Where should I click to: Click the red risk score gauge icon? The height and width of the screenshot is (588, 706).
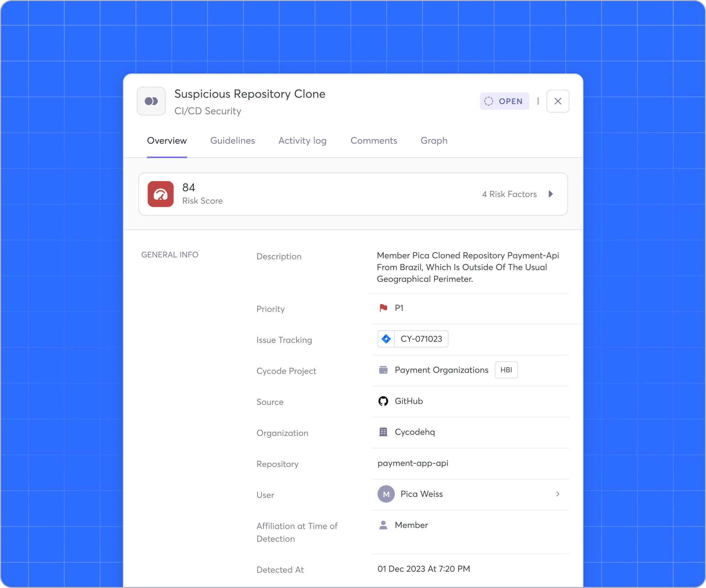tap(160, 194)
